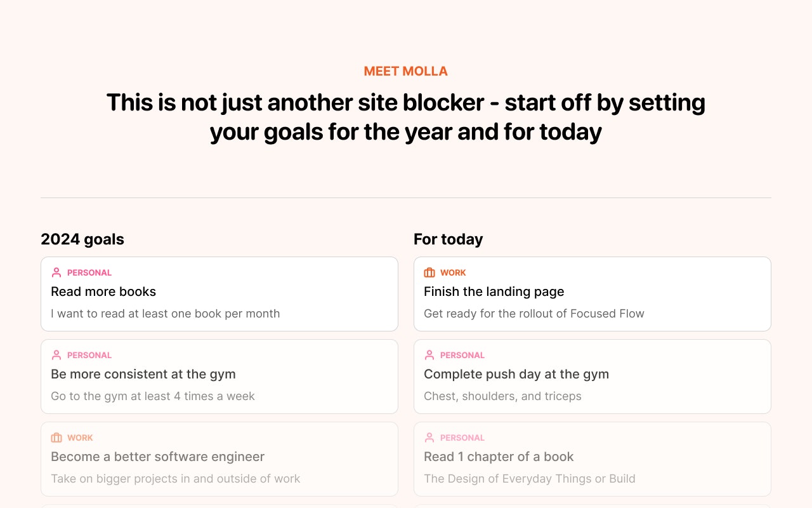
Task: Click the "2024 goals" section heading
Action: click(x=82, y=239)
